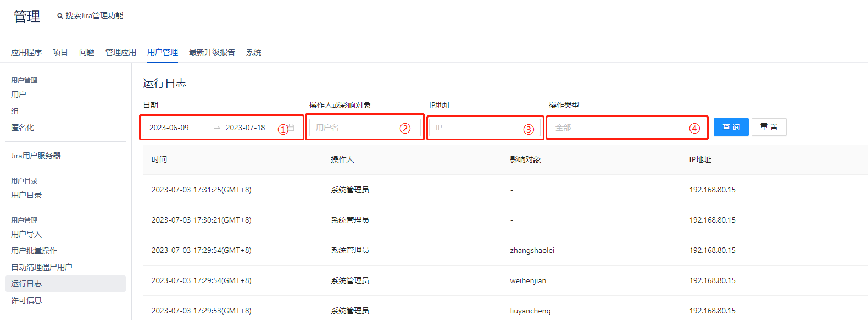Click the search magnifier icon
Image resolution: width=868 pixels, height=320 pixels.
[x=60, y=16]
